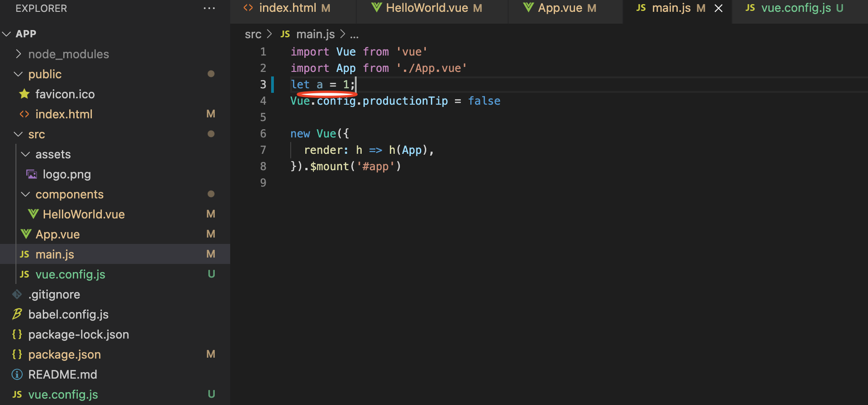Expand the node_modules folder
The height and width of the screenshot is (405, 868).
pos(18,54)
